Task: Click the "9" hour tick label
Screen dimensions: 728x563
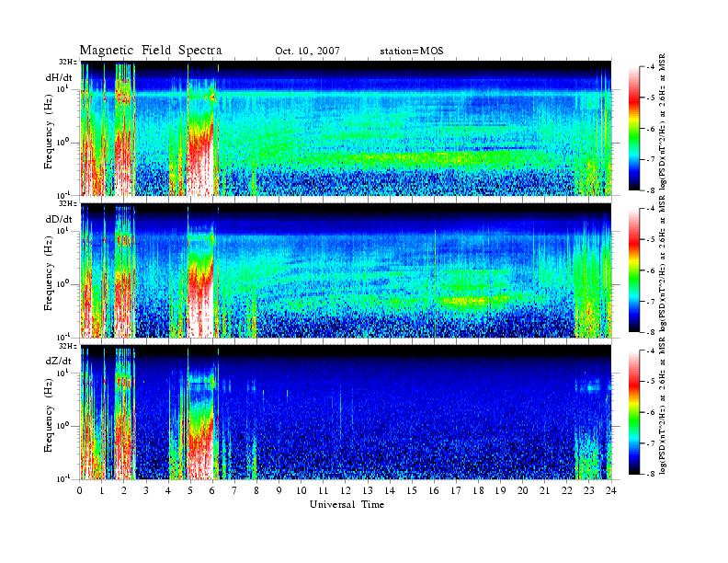Action: pos(279,490)
